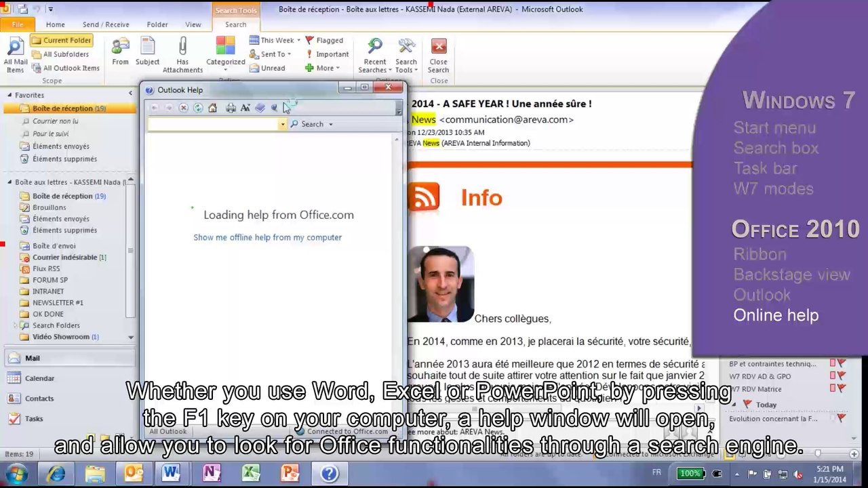The height and width of the screenshot is (488, 868).
Task: Click All Outlook in Help status bar
Action: [x=167, y=431]
